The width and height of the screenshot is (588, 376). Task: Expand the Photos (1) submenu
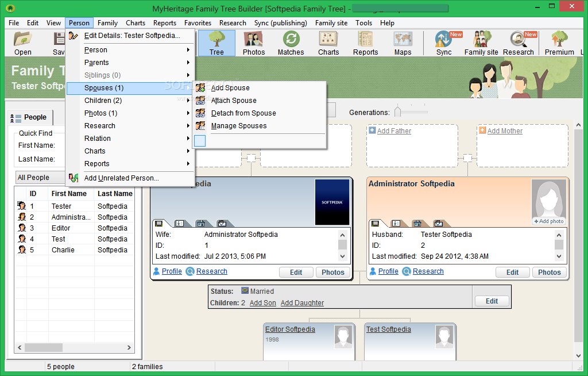tap(130, 113)
